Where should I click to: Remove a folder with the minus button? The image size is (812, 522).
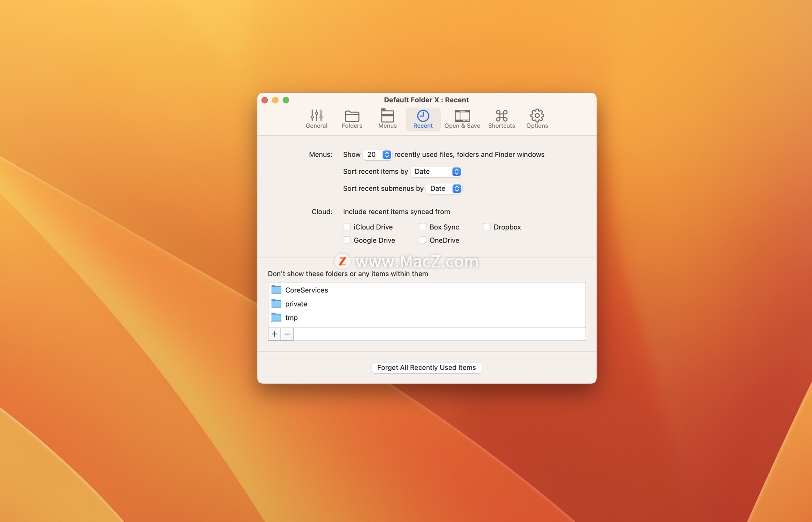[x=287, y=334]
